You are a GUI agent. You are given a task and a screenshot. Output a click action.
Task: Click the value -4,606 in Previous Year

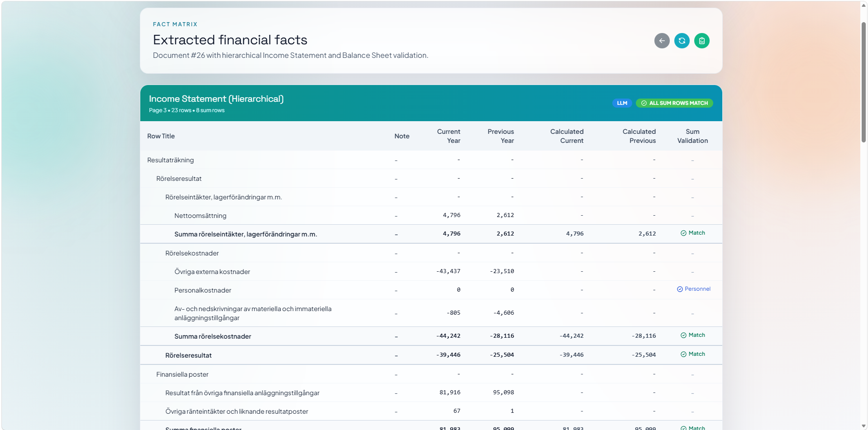pos(503,313)
